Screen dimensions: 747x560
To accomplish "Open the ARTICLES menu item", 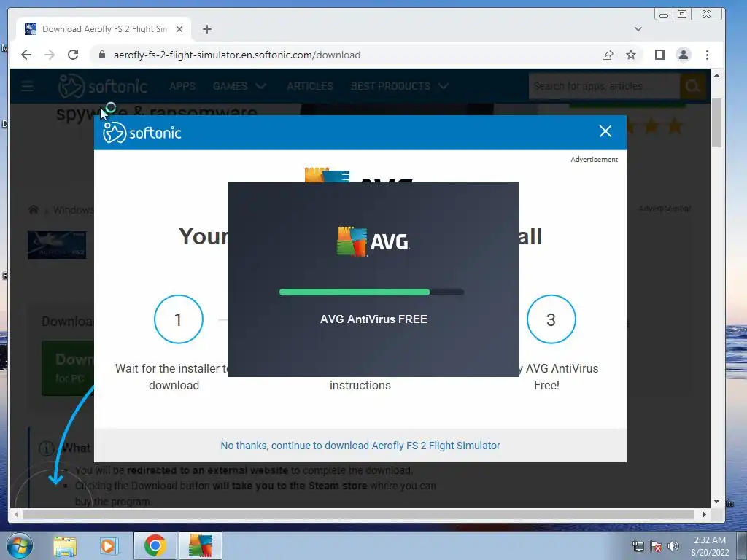I will tap(309, 86).
